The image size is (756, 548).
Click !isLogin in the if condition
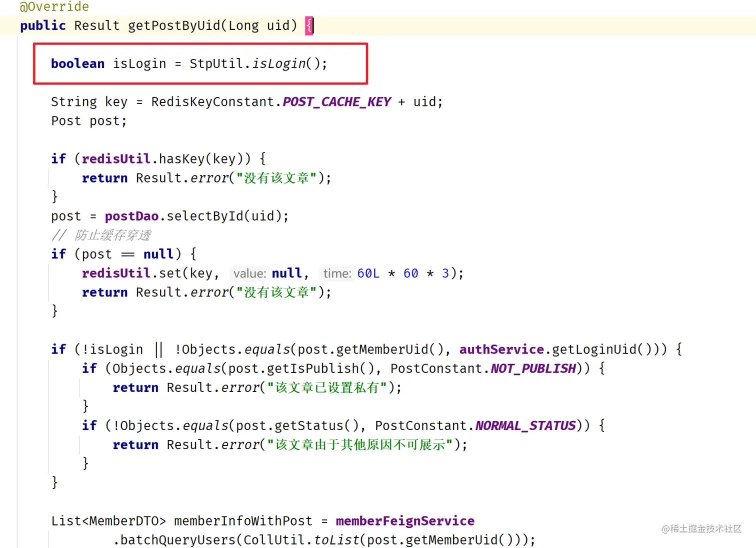pos(112,349)
